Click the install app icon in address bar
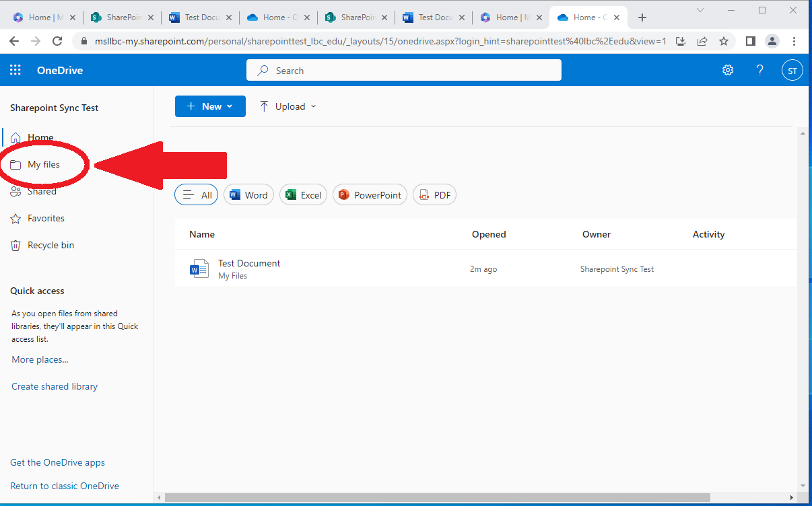 coord(681,41)
